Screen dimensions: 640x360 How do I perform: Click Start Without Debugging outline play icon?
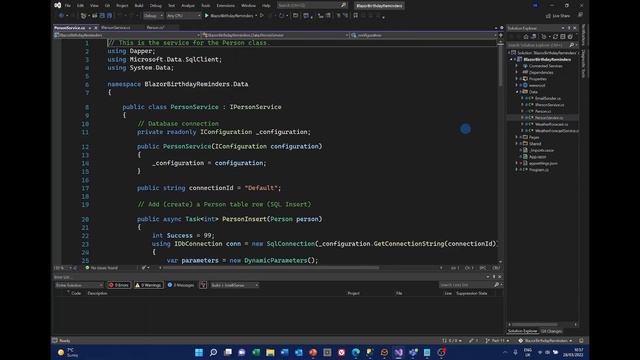coord(262,16)
